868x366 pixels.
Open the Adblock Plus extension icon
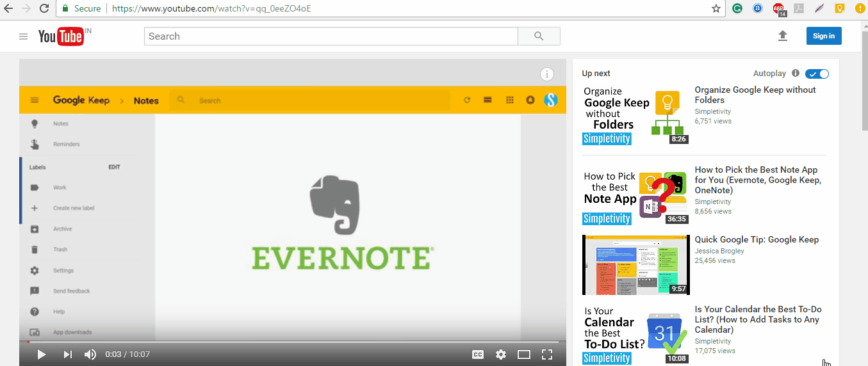[x=779, y=8]
